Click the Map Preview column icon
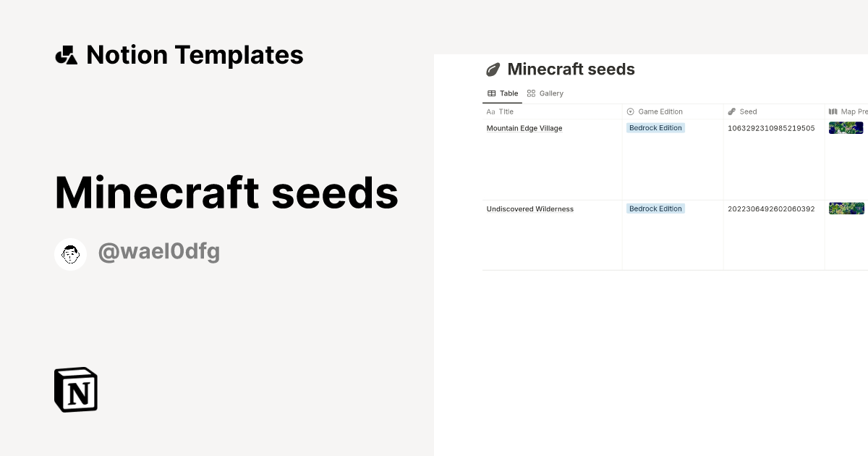 [833, 111]
